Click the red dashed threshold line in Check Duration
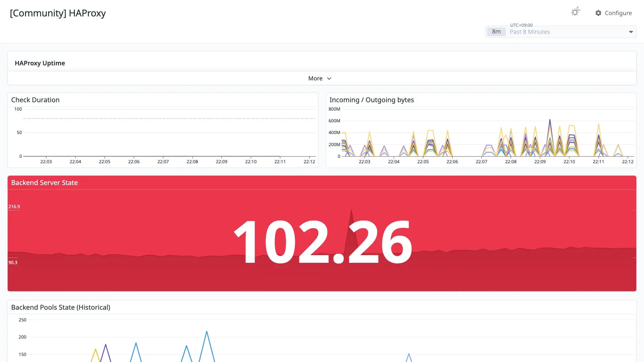 coord(169,118)
